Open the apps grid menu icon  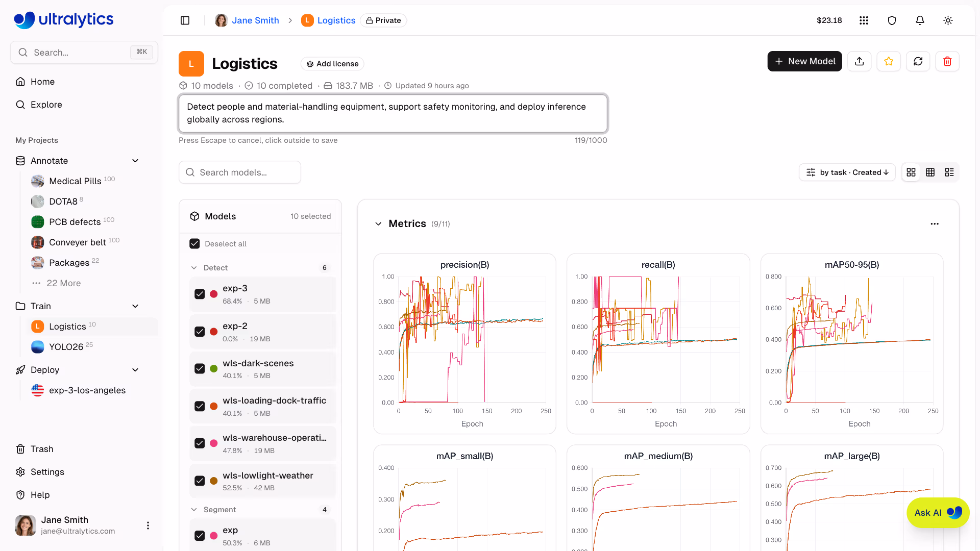(x=864, y=20)
